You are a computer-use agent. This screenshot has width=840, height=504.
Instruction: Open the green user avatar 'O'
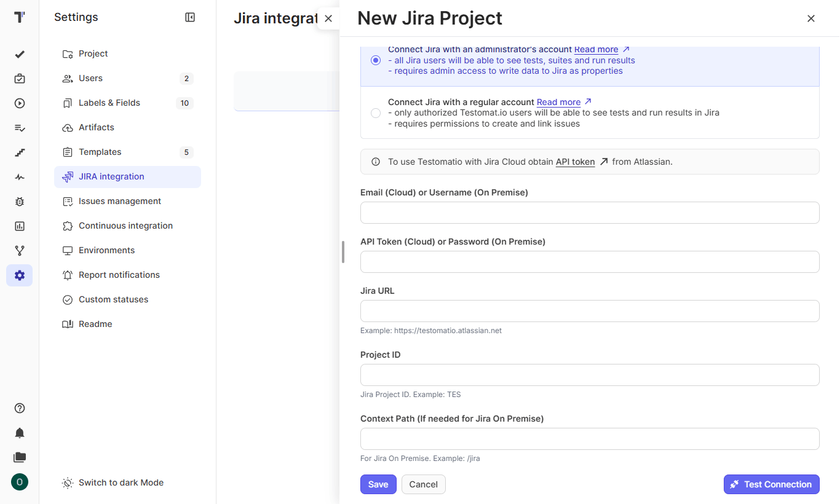[20, 482]
